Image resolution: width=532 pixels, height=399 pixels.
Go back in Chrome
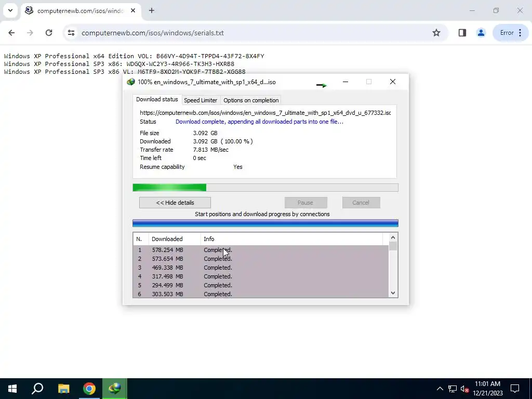pyautogui.click(x=11, y=33)
